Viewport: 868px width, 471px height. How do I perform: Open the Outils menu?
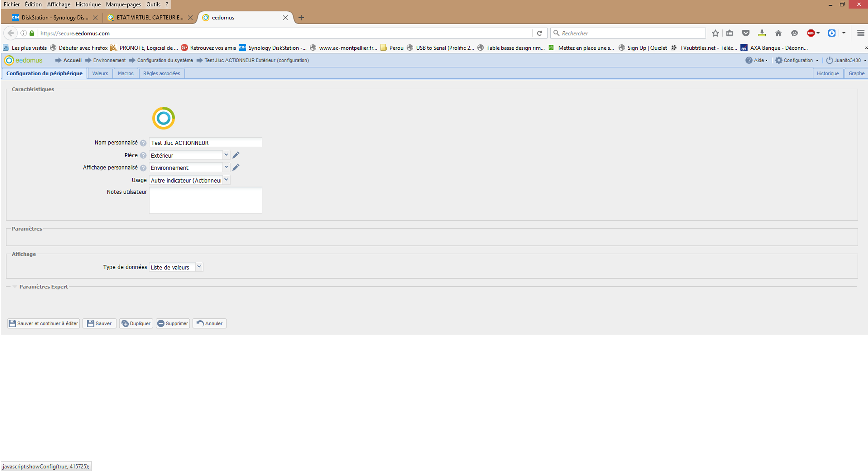[153, 4]
